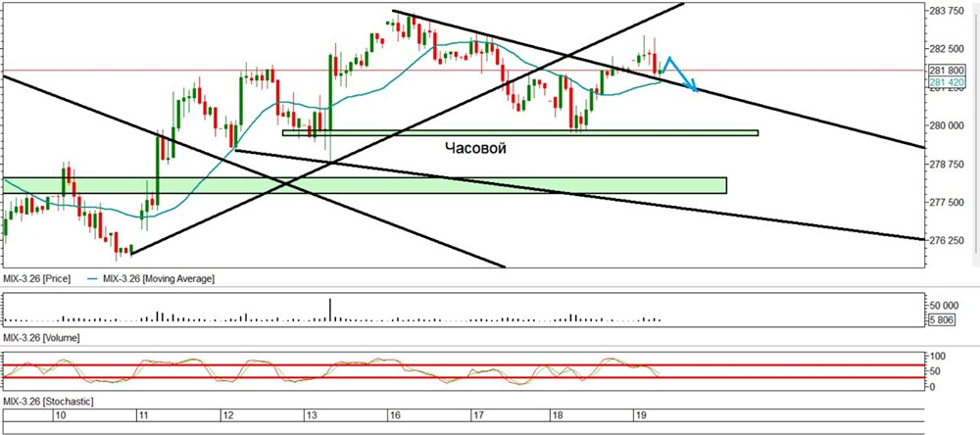The image size is (980, 435).
Task: Click the MIX-3.26 [Volume] panel label
Action: [40, 337]
